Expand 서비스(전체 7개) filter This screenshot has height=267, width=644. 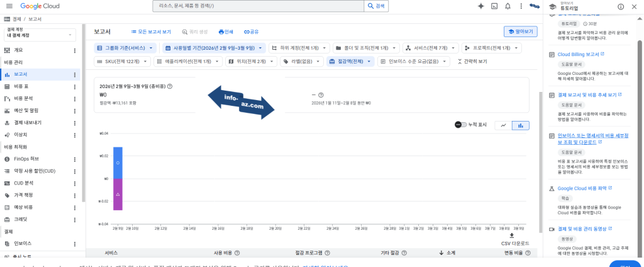click(x=430, y=48)
